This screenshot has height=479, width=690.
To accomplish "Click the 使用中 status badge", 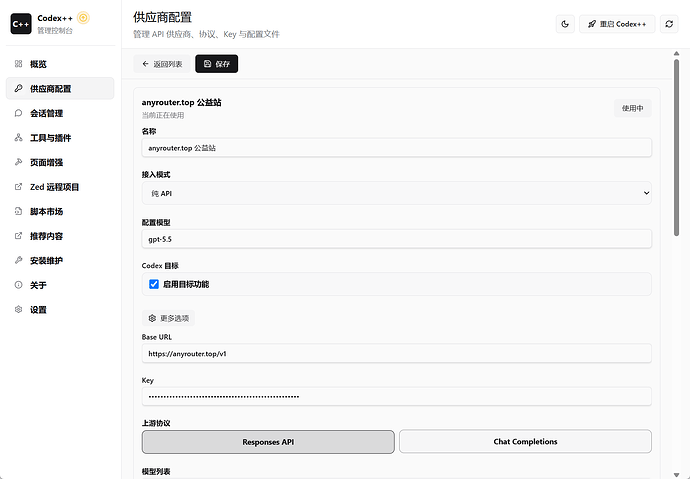I will pos(632,108).
